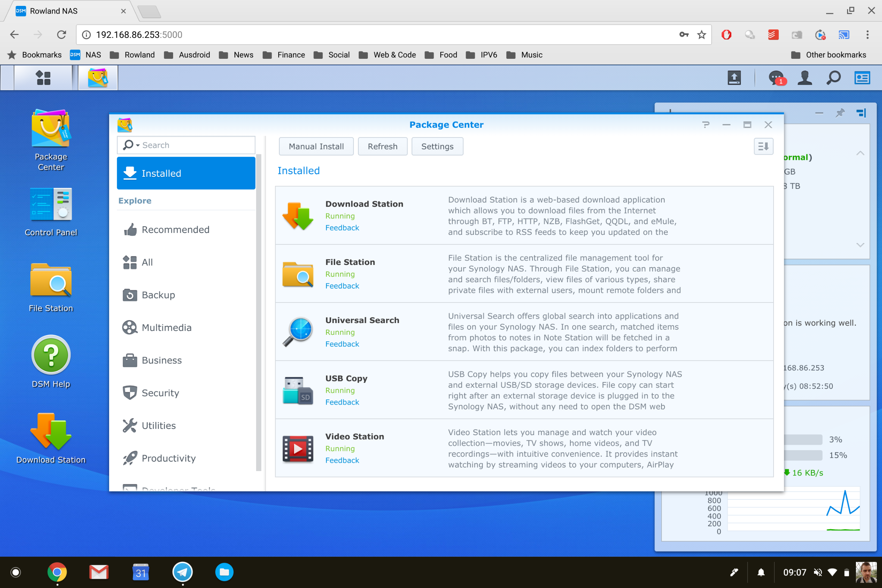Click the DSM search magnifier icon
The width and height of the screenshot is (882, 588).
[833, 78]
